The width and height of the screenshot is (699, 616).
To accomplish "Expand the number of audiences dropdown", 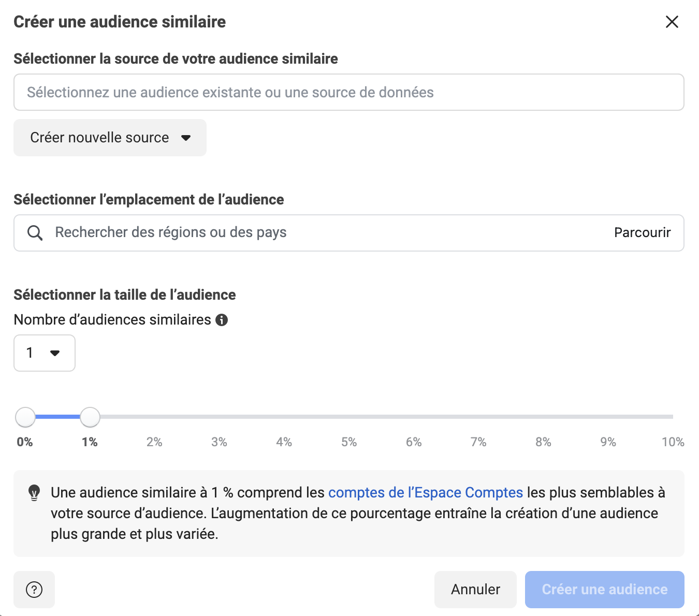I will [x=45, y=353].
